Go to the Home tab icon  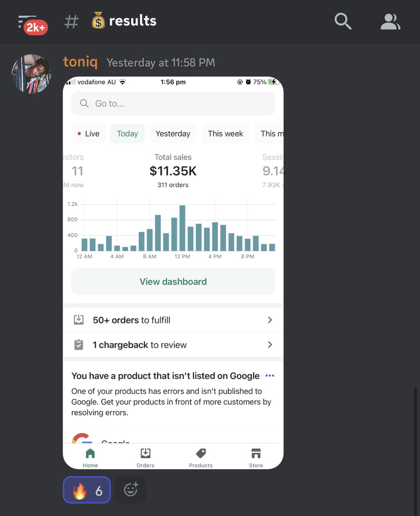(x=90, y=454)
